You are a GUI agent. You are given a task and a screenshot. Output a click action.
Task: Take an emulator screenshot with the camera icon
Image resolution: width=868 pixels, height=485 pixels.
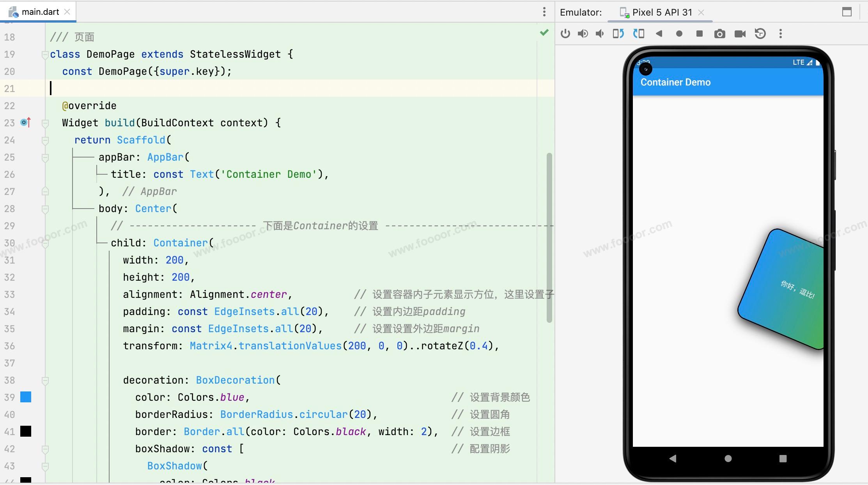(719, 34)
